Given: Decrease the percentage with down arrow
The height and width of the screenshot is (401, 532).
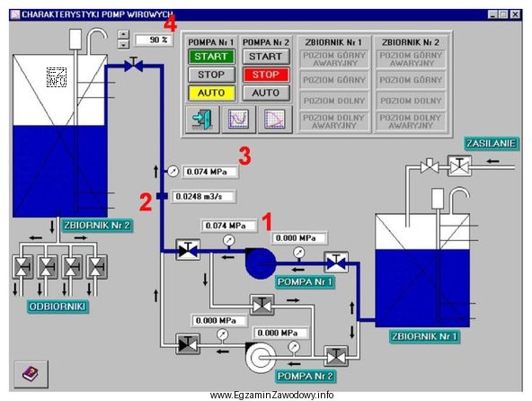Looking at the screenshot, I should point(123,44).
